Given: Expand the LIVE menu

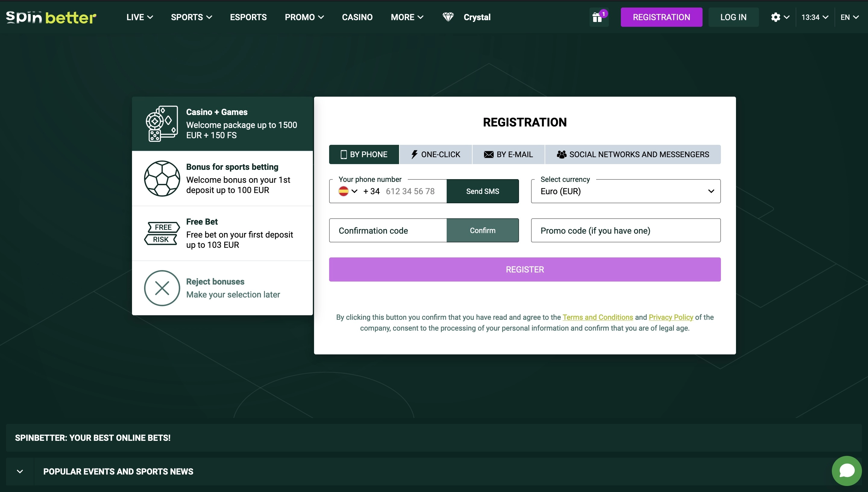Looking at the screenshot, I should [140, 17].
